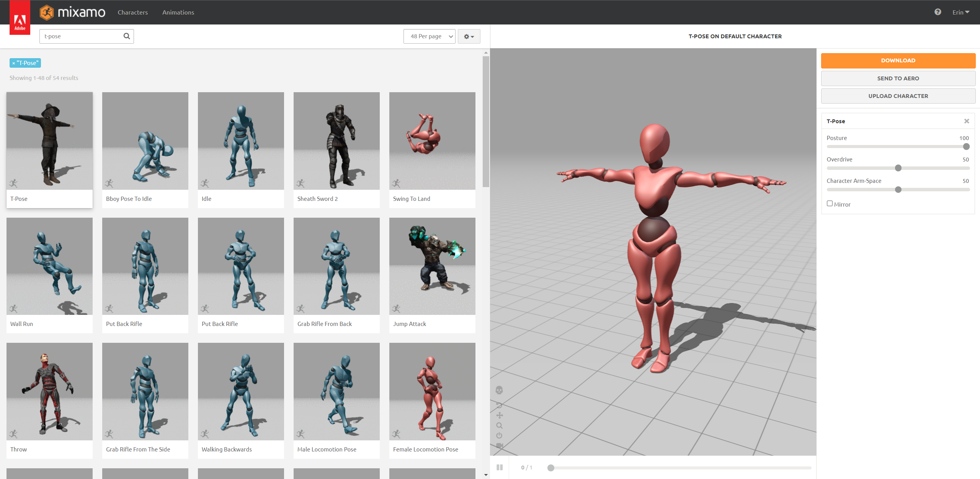The width and height of the screenshot is (980, 479).
Task: Click animation icon on Wall Run thumbnail
Action: tap(14, 308)
